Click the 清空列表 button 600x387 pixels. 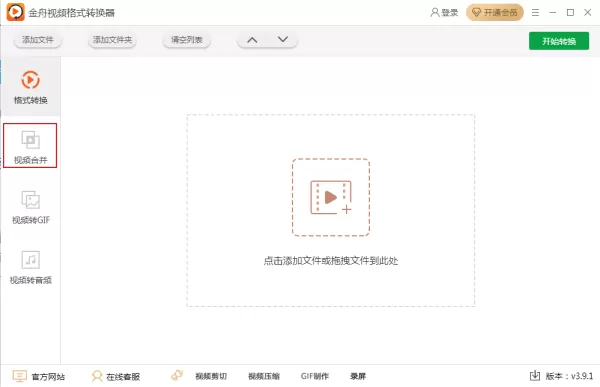[x=187, y=40]
